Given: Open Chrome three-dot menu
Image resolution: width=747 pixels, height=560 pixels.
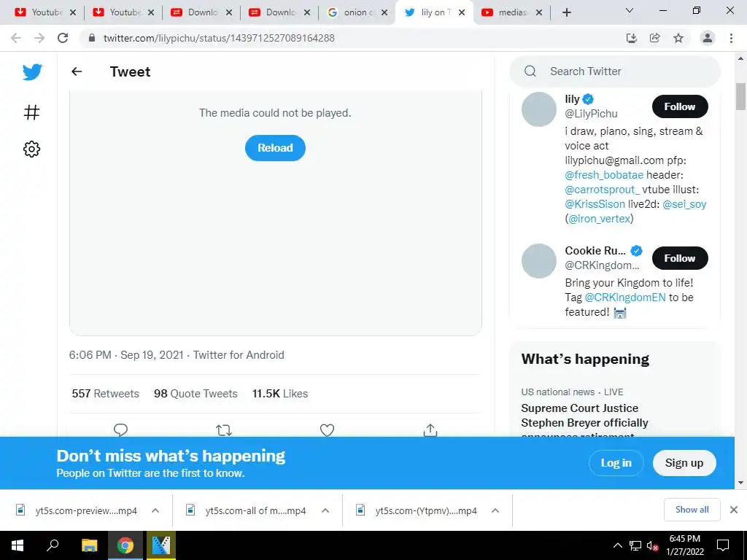Looking at the screenshot, I should pos(731,38).
